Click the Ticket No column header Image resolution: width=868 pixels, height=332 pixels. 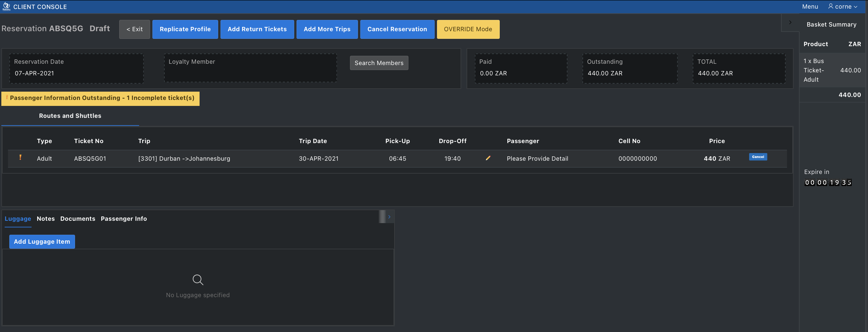[89, 141]
